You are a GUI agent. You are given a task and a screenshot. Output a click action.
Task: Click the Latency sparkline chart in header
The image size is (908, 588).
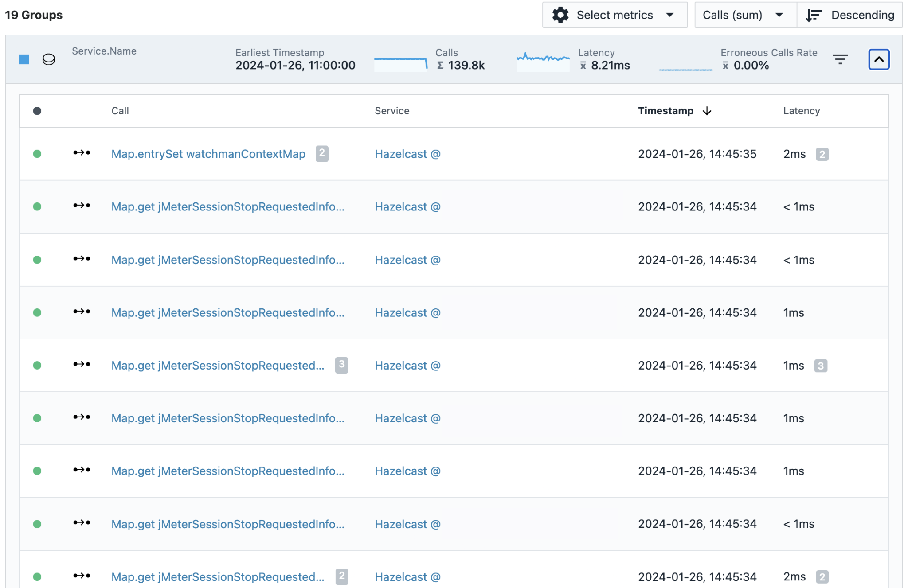pyautogui.click(x=543, y=62)
